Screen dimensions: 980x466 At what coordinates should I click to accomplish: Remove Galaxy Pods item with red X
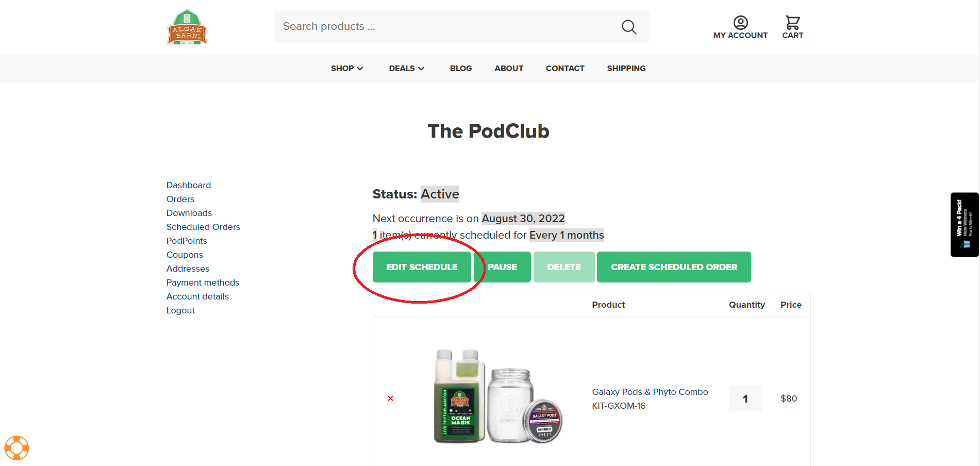390,398
